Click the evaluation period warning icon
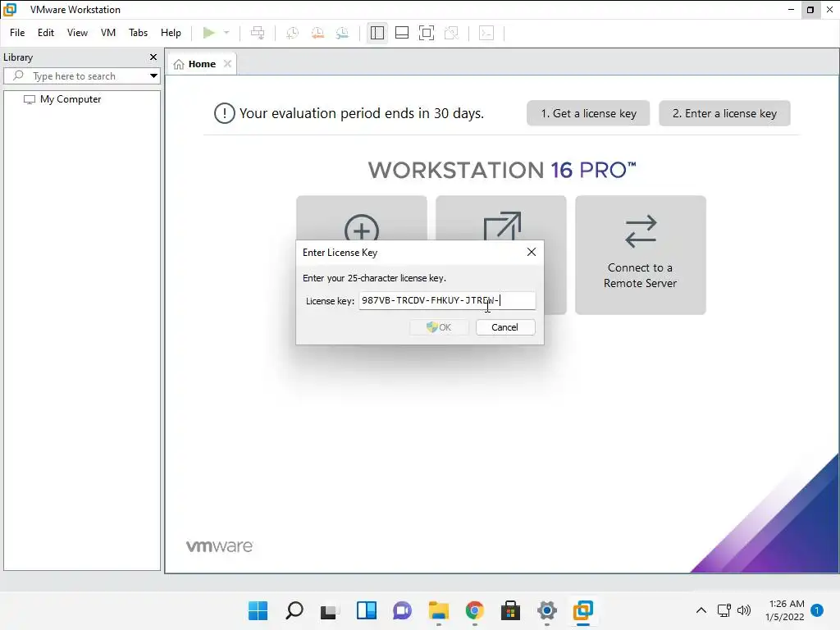The width and height of the screenshot is (840, 630). tap(225, 113)
